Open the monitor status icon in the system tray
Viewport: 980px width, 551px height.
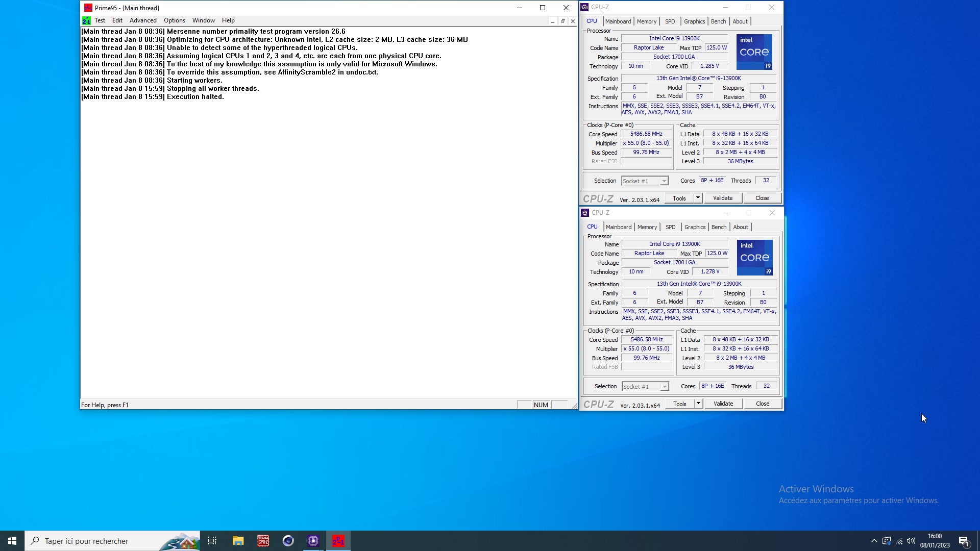(887, 541)
